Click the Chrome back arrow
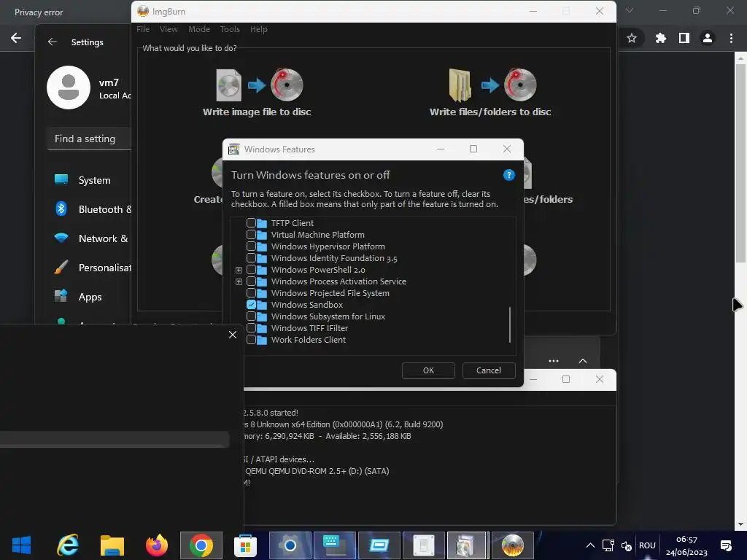 click(x=16, y=38)
